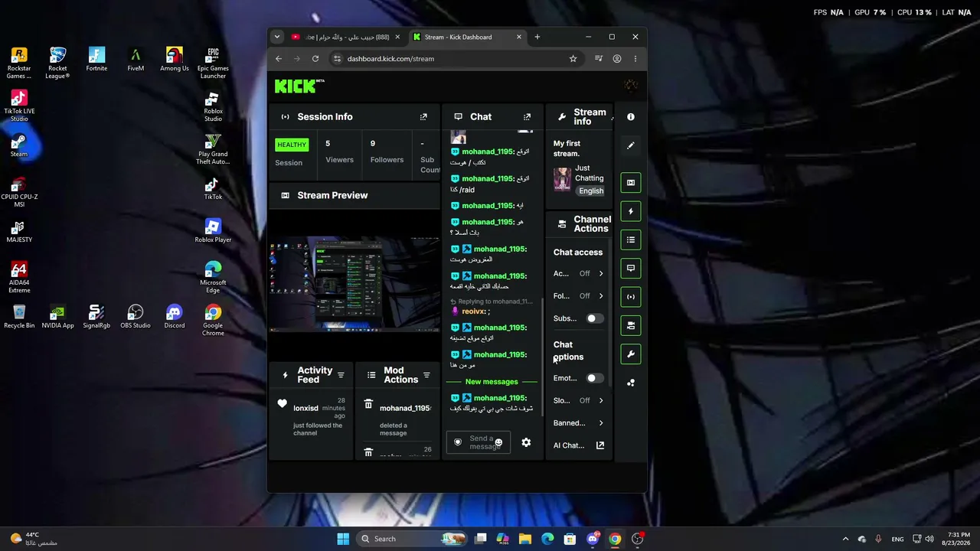Toggle Emotes-only chat switch
The image size is (980, 551).
(x=595, y=378)
